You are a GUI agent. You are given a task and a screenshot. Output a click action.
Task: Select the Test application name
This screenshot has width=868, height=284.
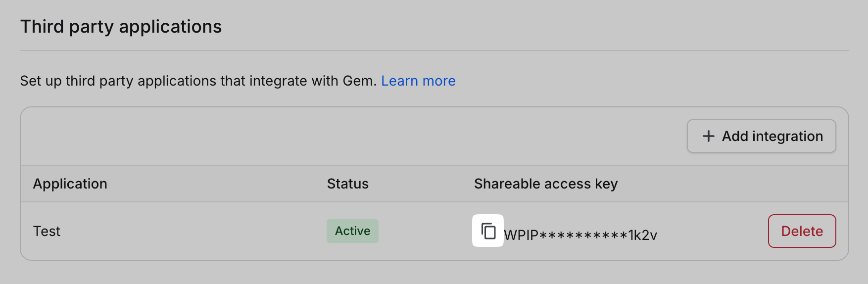tap(47, 231)
